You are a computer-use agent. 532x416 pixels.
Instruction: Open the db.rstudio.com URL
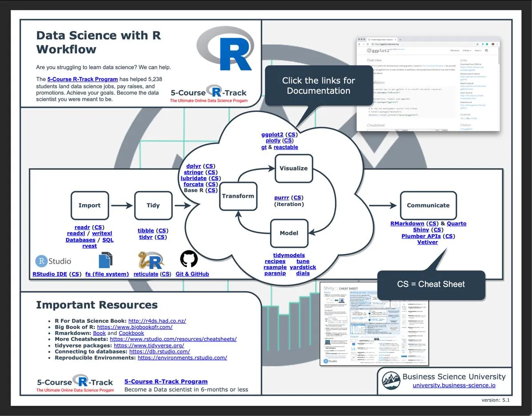159,352
